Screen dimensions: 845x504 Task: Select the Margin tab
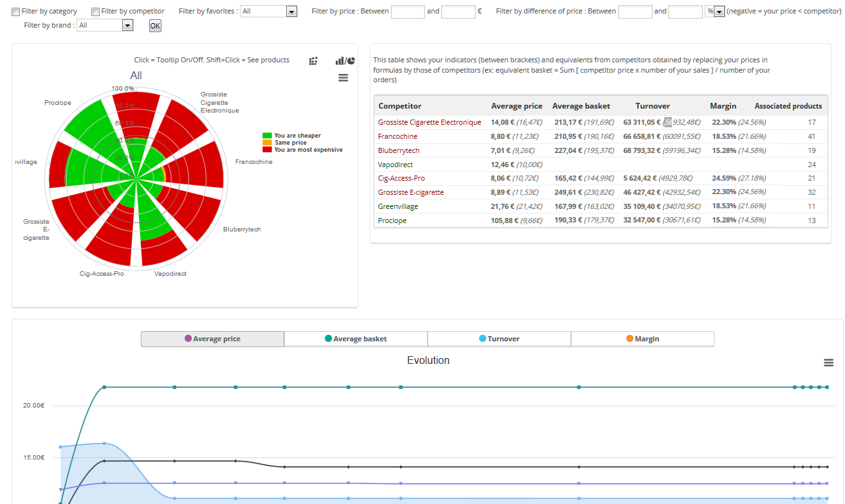(642, 339)
